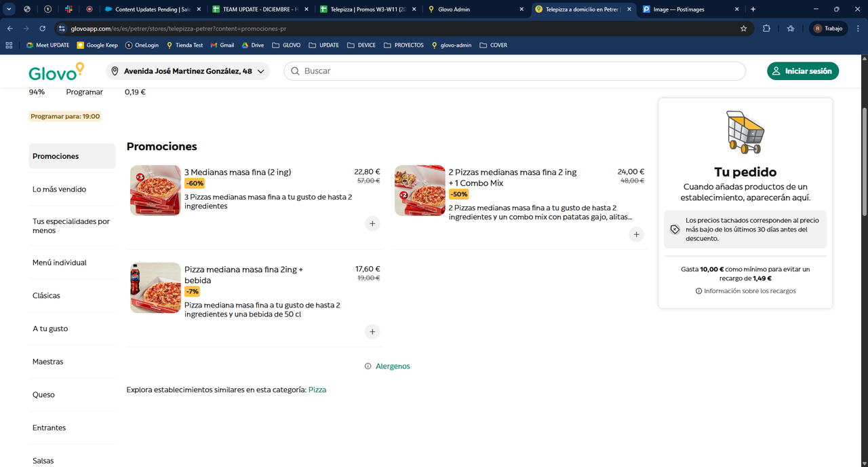Open the Entrantes category
This screenshot has height=467, width=868.
click(x=49, y=428)
